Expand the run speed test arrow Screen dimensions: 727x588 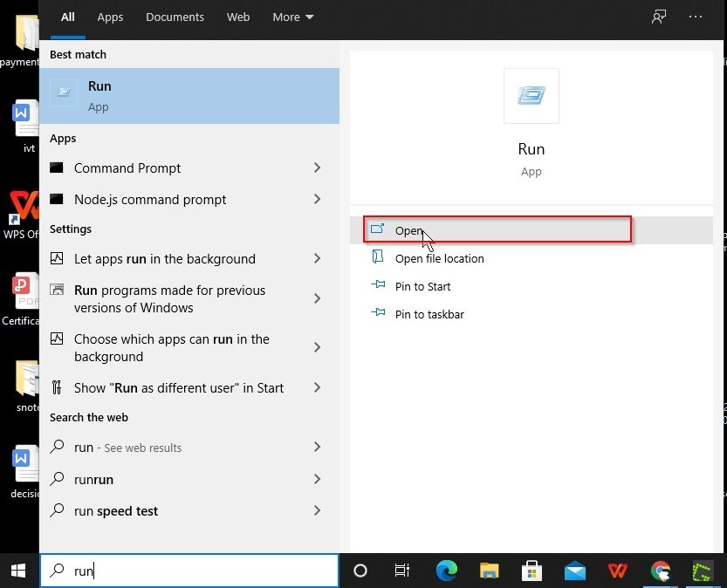(x=317, y=510)
